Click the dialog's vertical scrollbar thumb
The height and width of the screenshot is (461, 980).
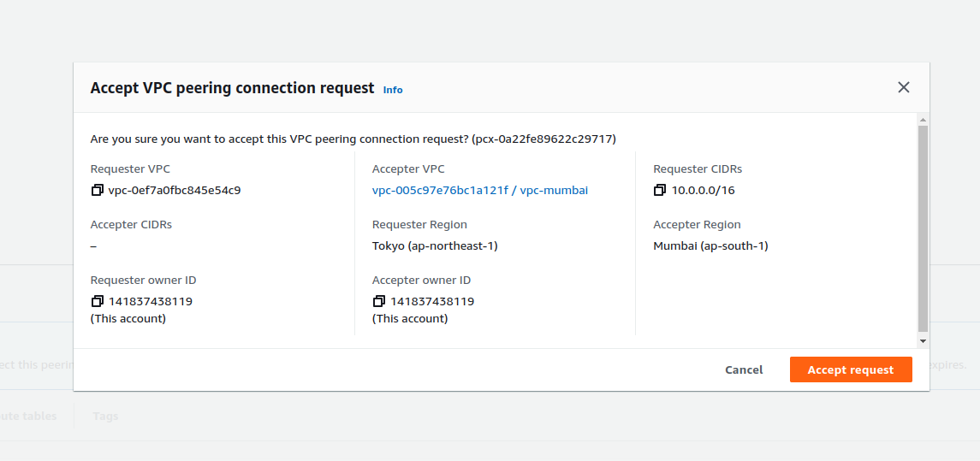click(923, 228)
